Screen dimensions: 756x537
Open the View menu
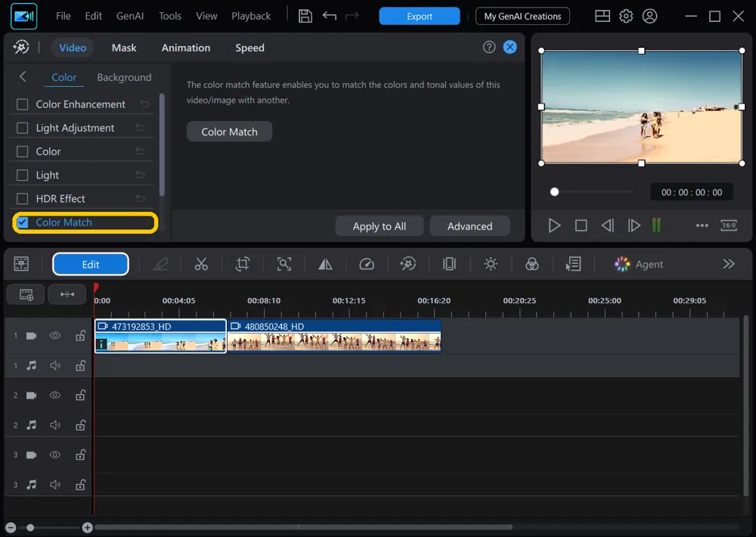(x=206, y=16)
